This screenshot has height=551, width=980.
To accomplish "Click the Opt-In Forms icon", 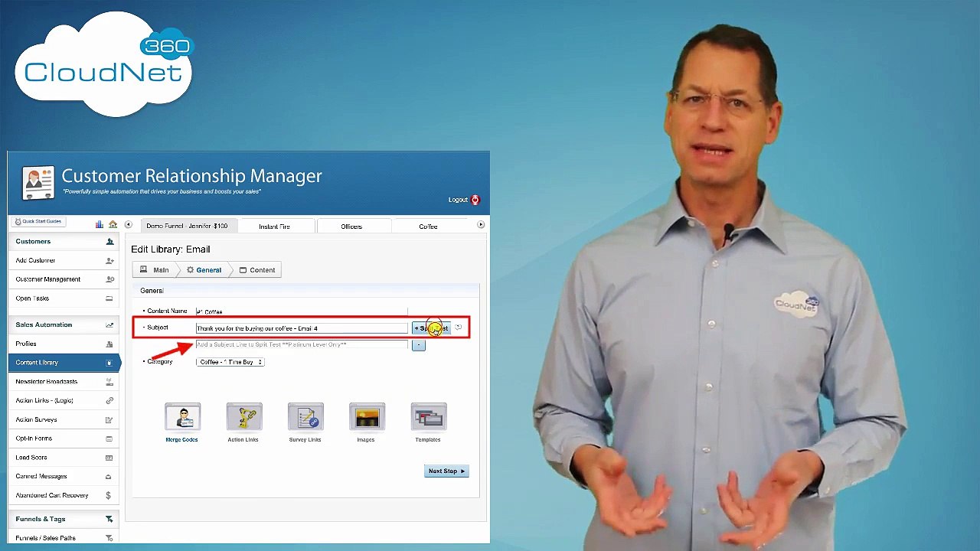I will pyautogui.click(x=109, y=439).
